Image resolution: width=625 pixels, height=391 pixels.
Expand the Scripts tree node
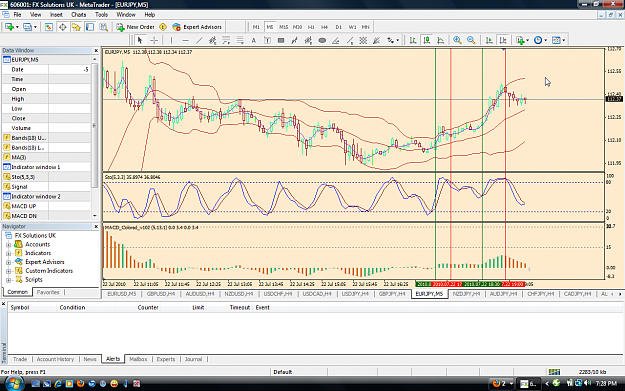coord(8,280)
